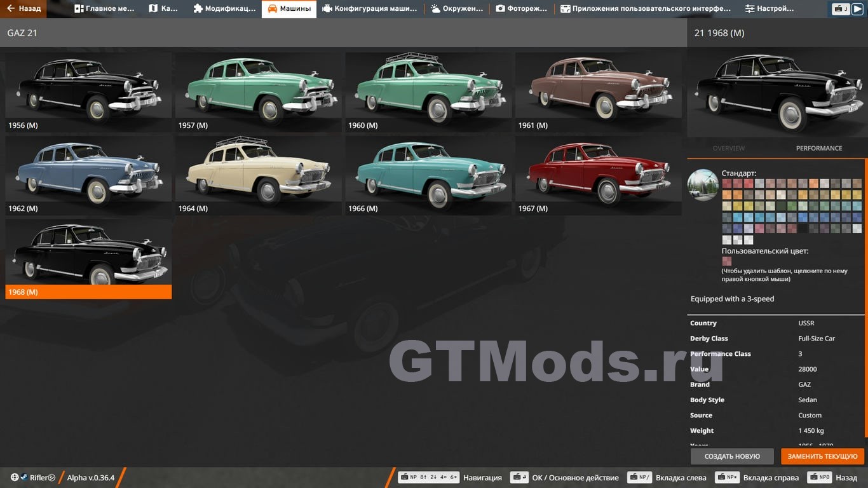Pick the last yellow swatch in the second row
Screen dimensions: 868x488
click(x=857, y=194)
